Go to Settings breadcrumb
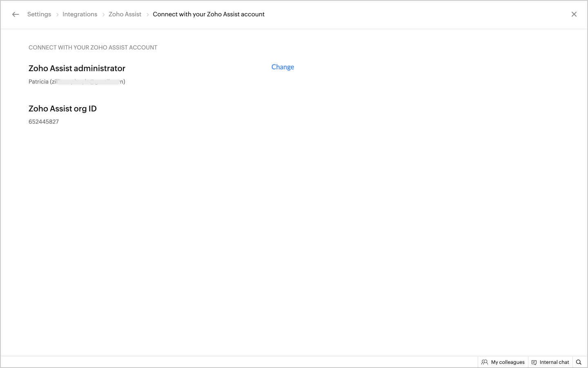 (x=39, y=14)
